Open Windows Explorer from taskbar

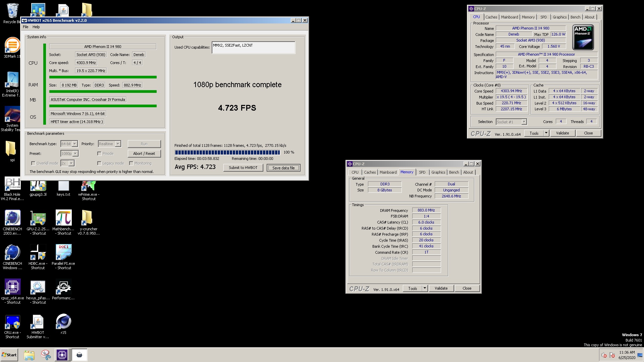tap(29, 355)
